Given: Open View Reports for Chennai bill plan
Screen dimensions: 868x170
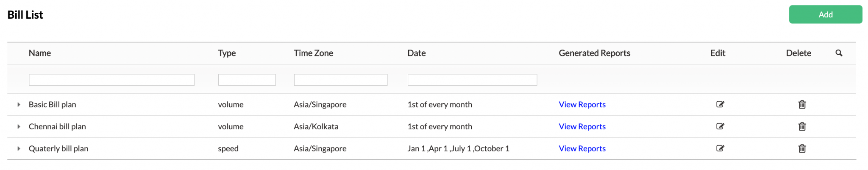Looking at the screenshot, I should tap(582, 126).
